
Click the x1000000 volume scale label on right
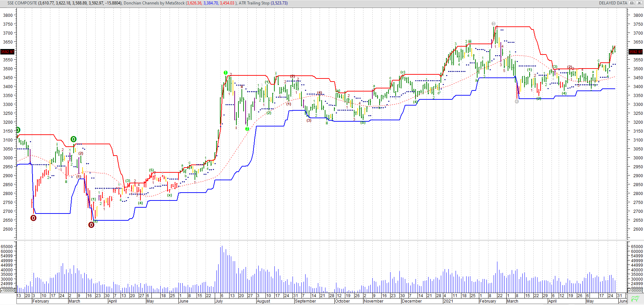(635, 291)
